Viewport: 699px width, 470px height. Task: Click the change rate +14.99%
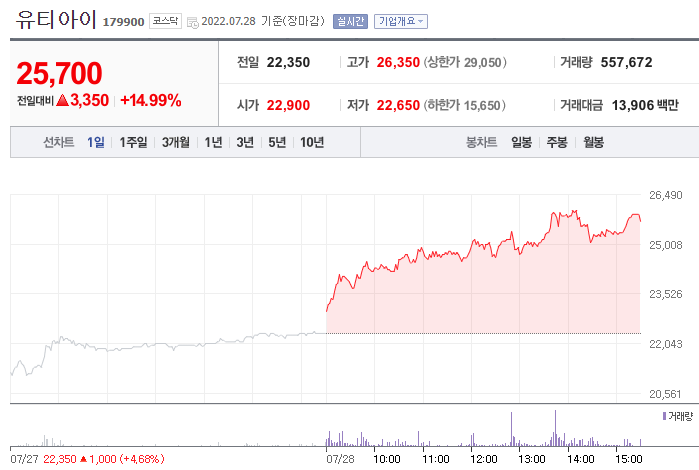pyautogui.click(x=151, y=100)
